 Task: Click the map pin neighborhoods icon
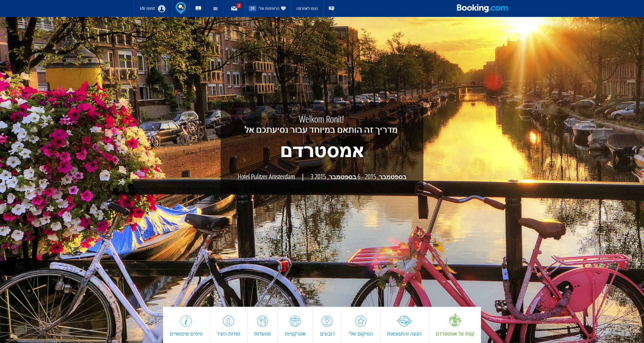pos(327,321)
